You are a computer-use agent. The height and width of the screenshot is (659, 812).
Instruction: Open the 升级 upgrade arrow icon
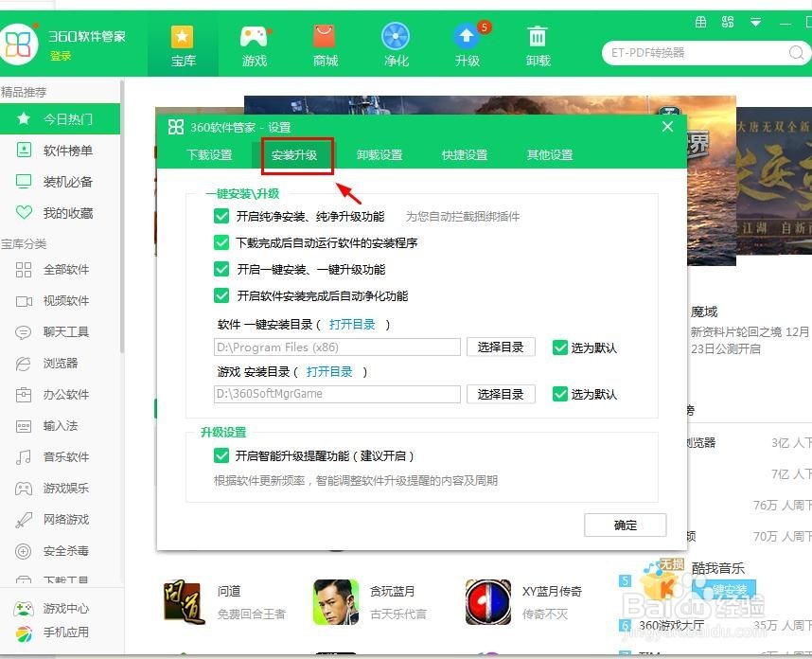(467, 37)
